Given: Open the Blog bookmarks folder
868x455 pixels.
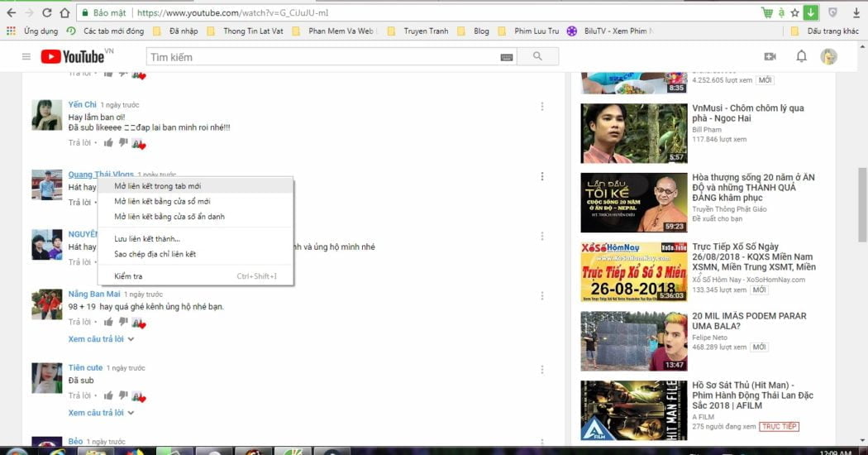Looking at the screenshot, I should [474, 31].
